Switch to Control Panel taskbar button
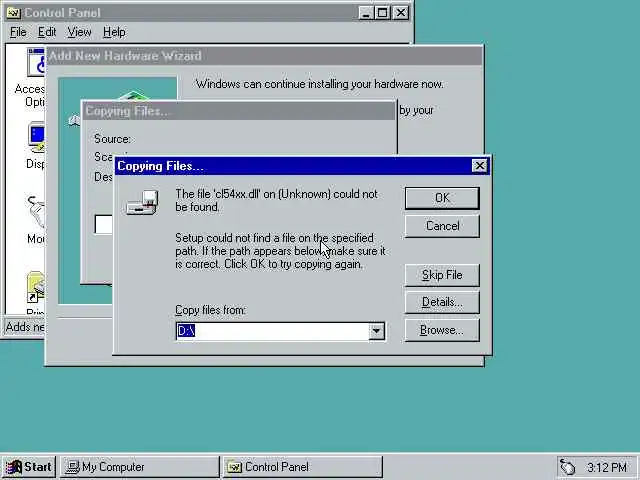 302,467
